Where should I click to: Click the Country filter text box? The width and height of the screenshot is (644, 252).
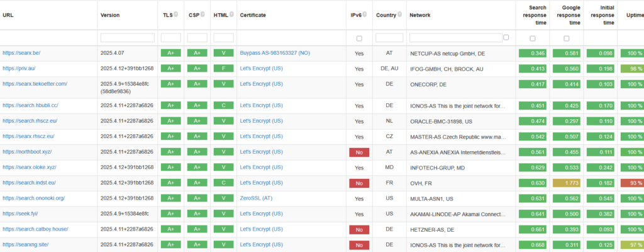coord(389,38)
